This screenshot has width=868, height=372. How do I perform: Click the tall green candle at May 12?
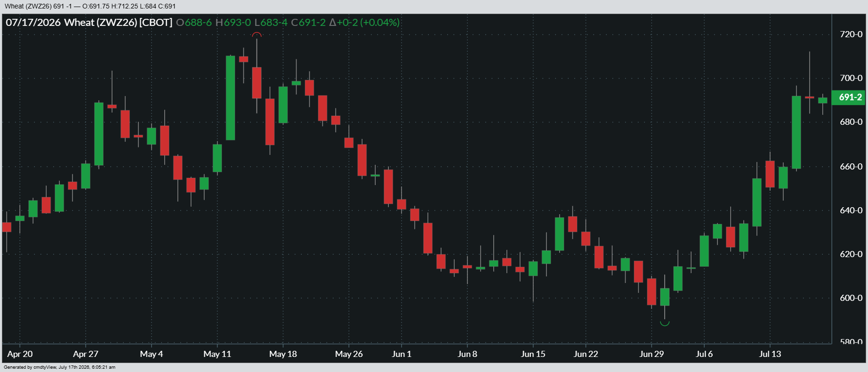pyautogui.click(x=231, y=98)
